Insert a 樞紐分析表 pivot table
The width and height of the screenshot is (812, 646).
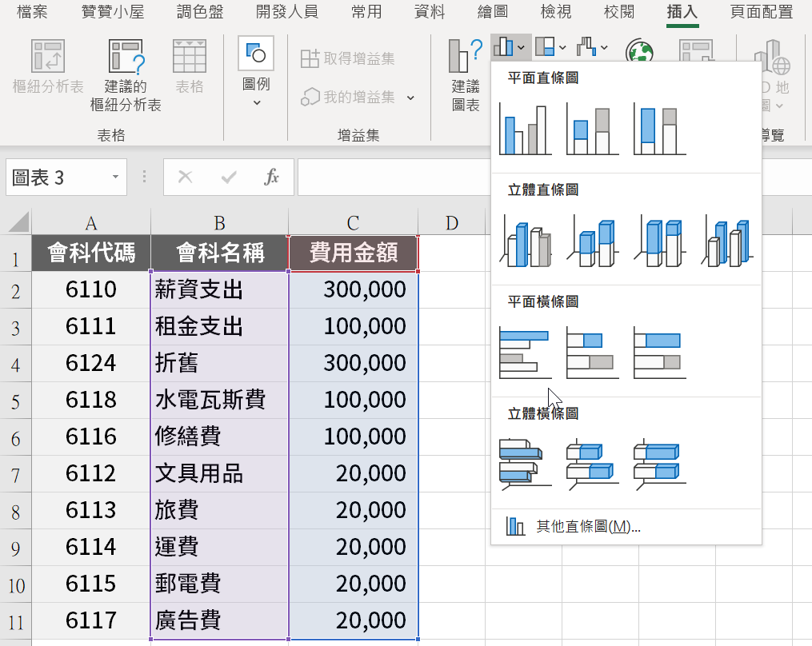[48, 67]
